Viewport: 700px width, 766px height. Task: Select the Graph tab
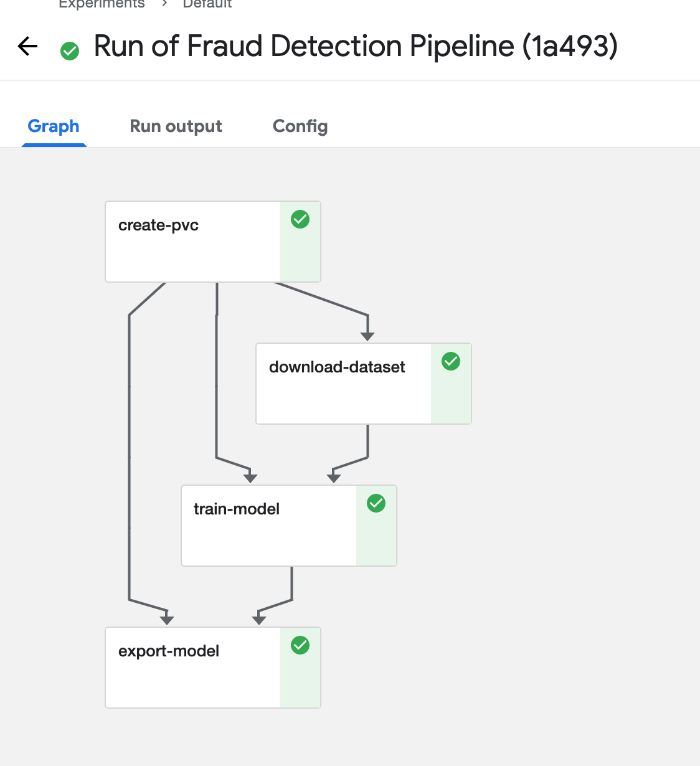53,126
